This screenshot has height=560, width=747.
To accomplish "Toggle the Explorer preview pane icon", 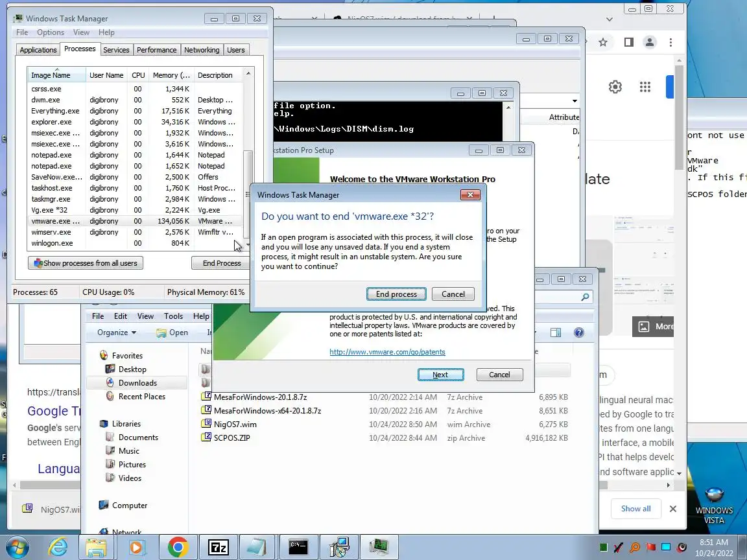I will click(556, 332).
